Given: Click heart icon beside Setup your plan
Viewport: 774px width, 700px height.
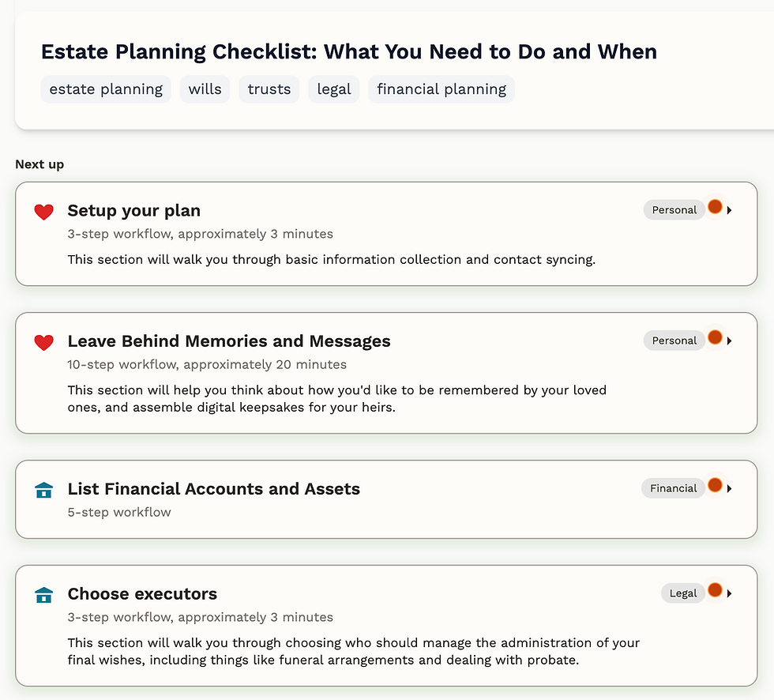Looking at the screenshot, I should pyautogui.click(x=43, y=212).
